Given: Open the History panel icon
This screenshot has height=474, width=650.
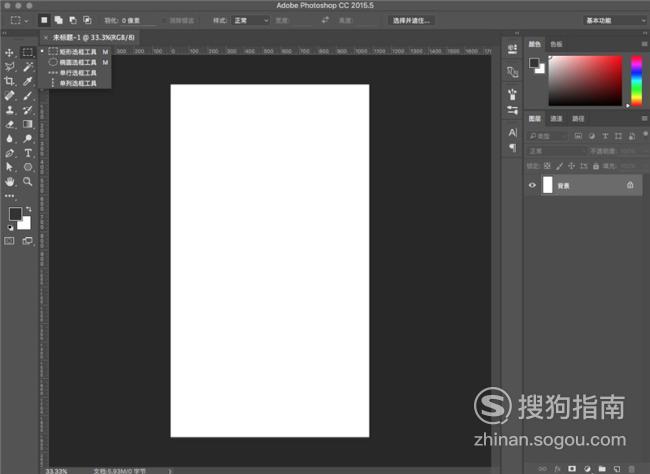Looking at the screenshot, I should tap(512, 49).
